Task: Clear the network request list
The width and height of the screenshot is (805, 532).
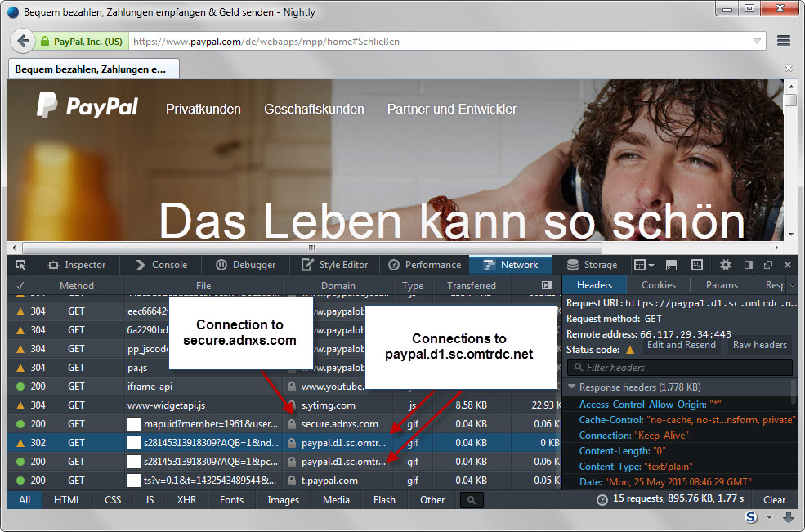Action: tap(774, 499)
